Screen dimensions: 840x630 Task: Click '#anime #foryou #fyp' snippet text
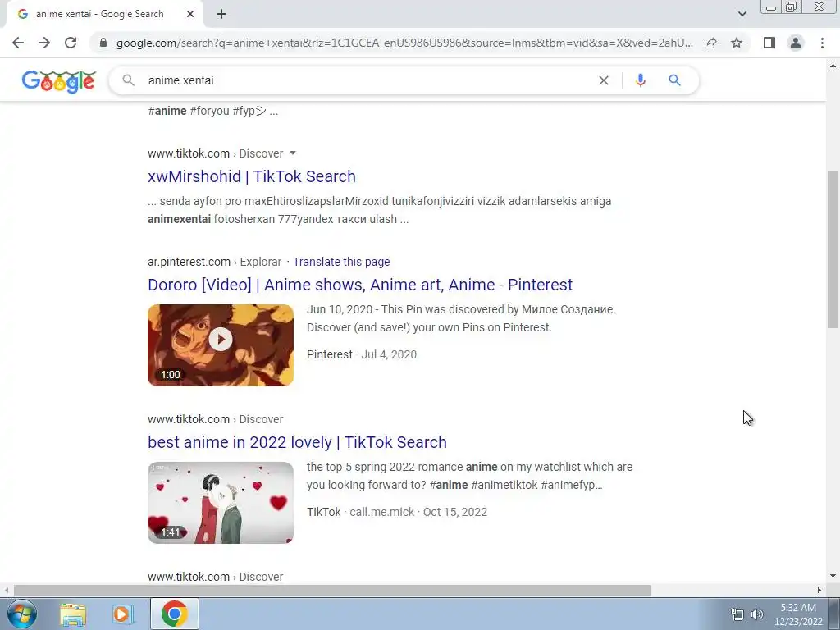tap(213, 111)
